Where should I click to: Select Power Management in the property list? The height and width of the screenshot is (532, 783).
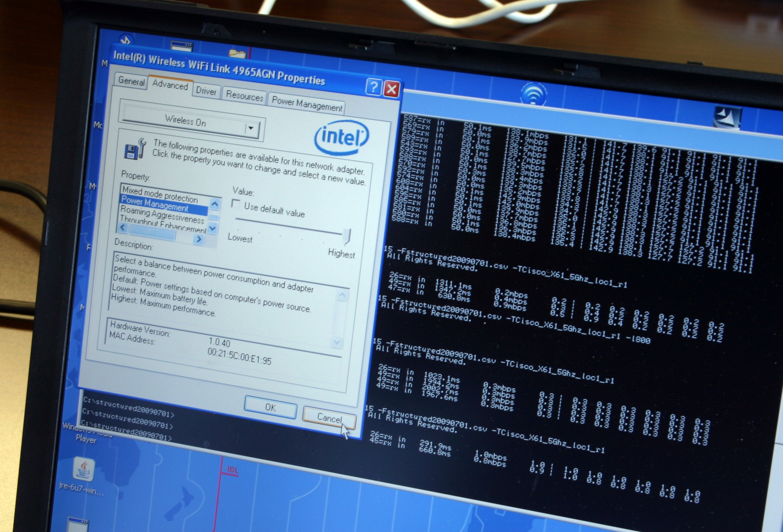(164, 205)
